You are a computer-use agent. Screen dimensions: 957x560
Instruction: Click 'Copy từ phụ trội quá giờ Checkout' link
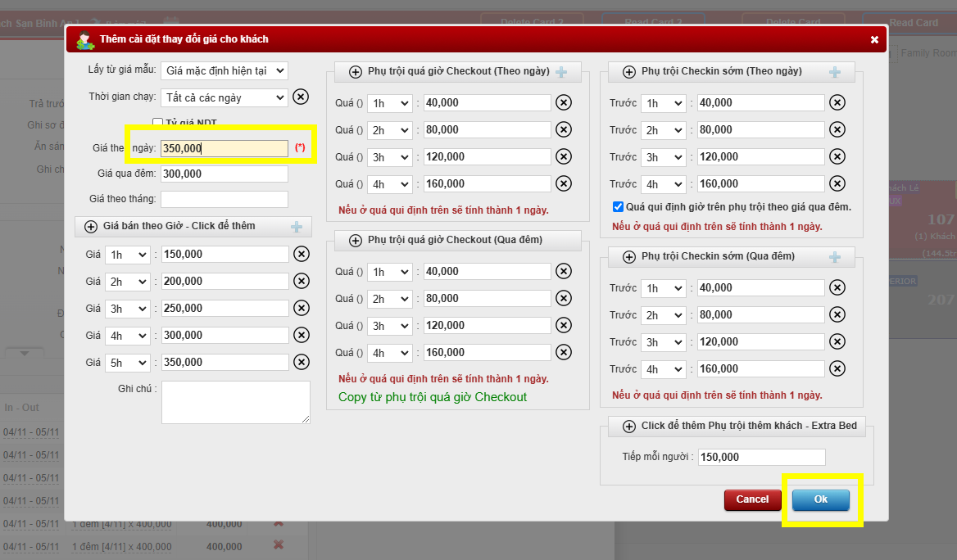(433, 397)
